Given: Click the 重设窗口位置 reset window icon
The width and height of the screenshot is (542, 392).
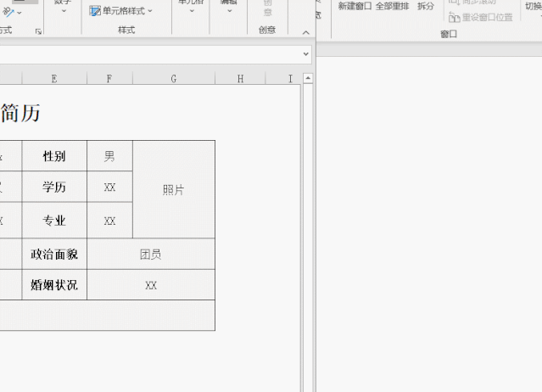Looking at the screenshot, I should coord(454,17).
